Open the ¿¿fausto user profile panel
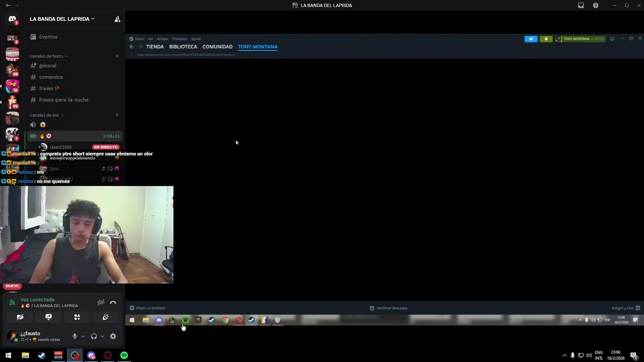This screenshot has width=644, height=362. [x=38, y=336]
